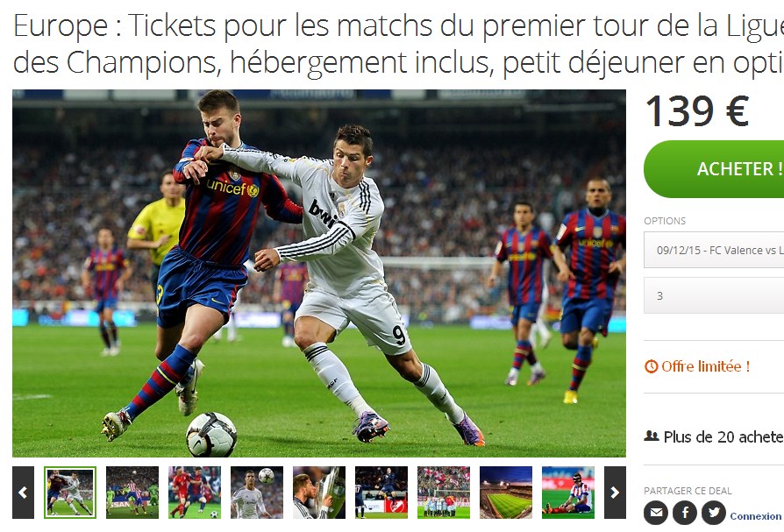The image size is (784, 532).
Task: Click the Connexion link
Action: coord(756,516)
